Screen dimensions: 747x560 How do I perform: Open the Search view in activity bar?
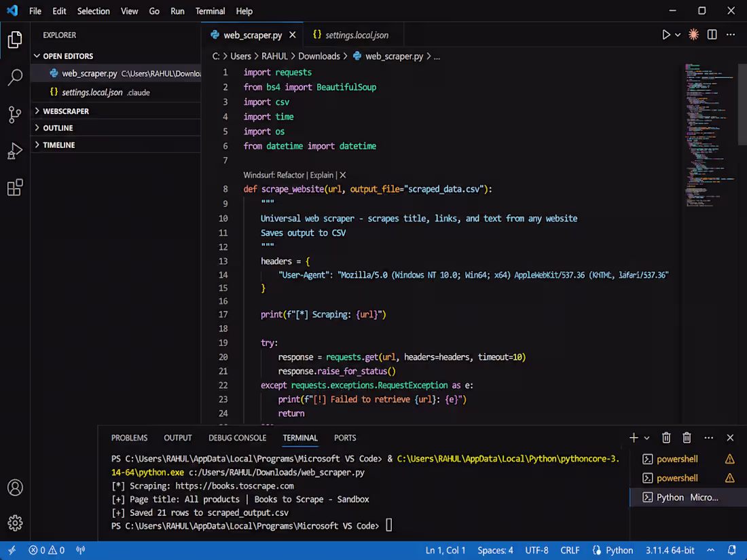[15, 77]
